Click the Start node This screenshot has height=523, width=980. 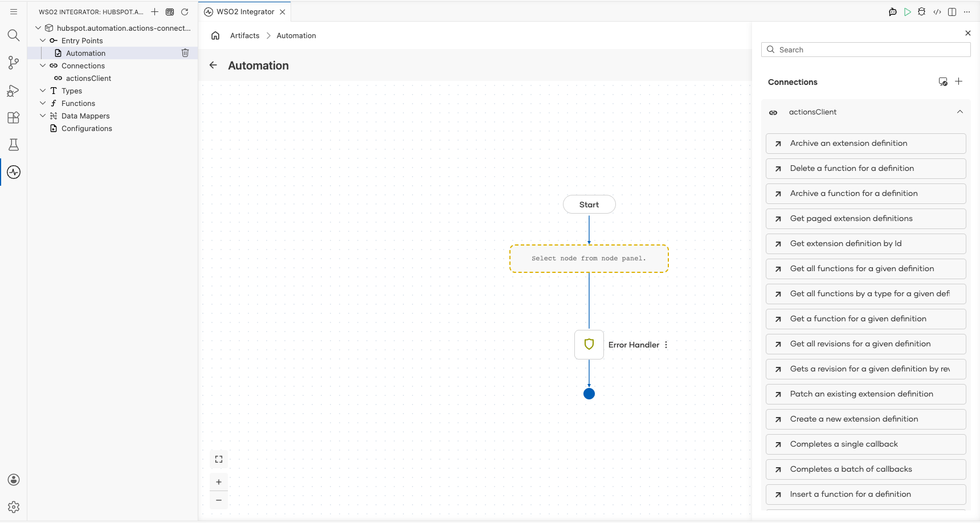589,205
